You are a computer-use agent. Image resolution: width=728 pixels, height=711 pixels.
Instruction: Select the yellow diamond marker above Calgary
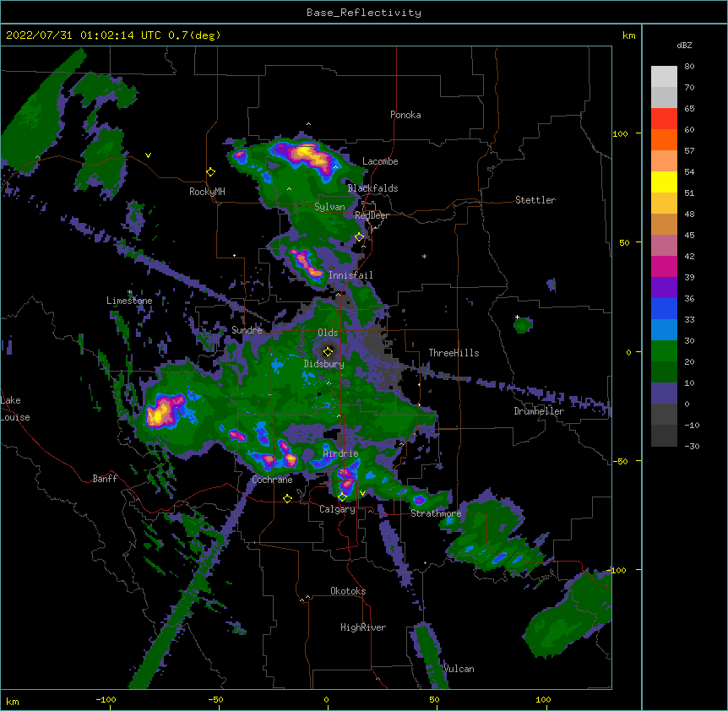pyautogui.click(x=342, y=497)
